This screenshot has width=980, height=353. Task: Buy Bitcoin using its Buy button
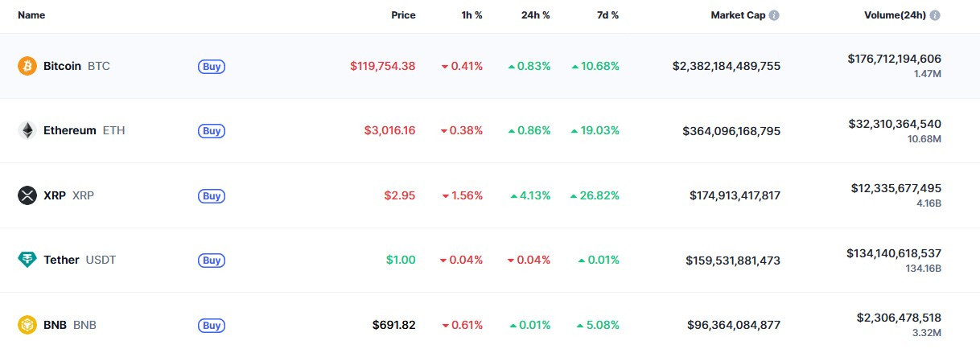click(x=212, y=67)
